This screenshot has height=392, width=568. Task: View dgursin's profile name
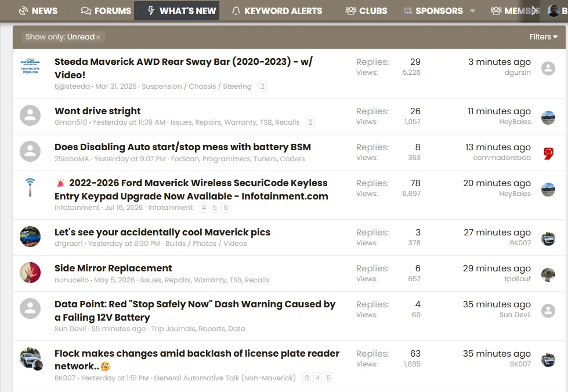coord(518,72)
